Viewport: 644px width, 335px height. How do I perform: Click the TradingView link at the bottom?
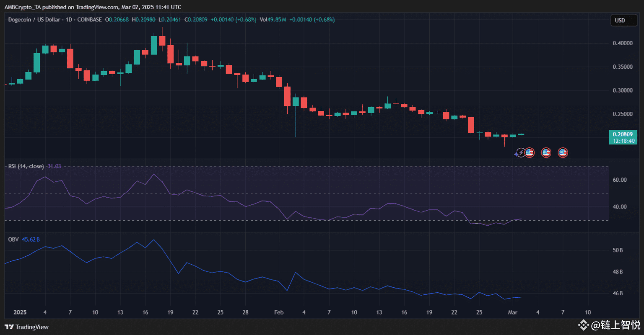pos(32,327)
